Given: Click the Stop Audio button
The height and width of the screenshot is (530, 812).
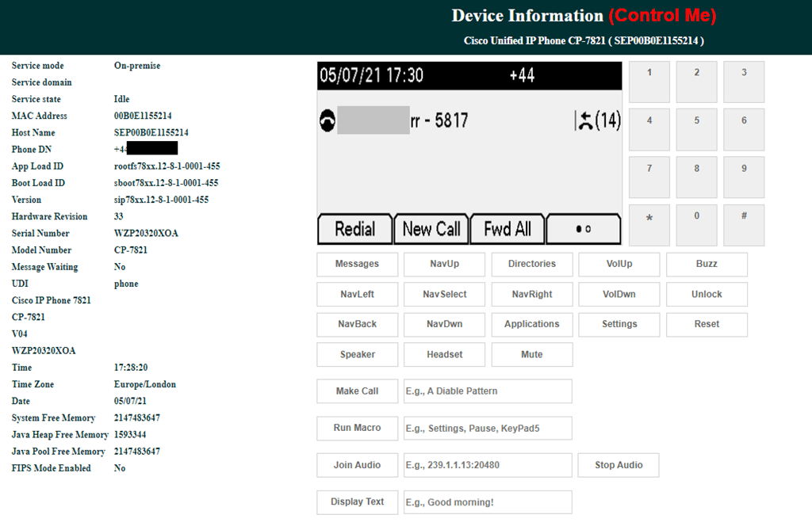Looking at the screenshot, I should coord(619,465).
